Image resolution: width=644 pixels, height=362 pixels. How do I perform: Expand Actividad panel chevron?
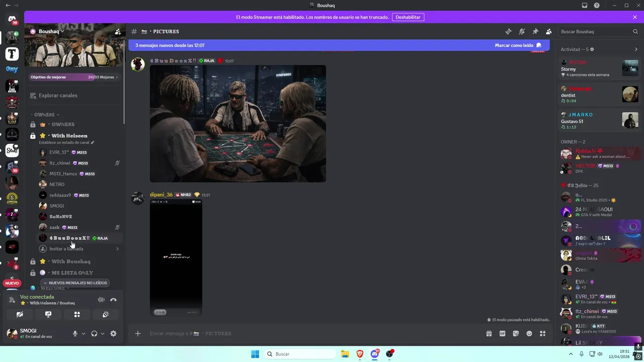(636, 49)
